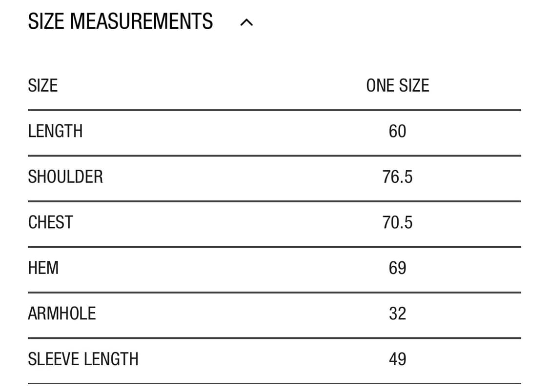Select the SLEEVE LENGTH row label
Viewport: 549px width, 392px height.
tap(83, 359)
